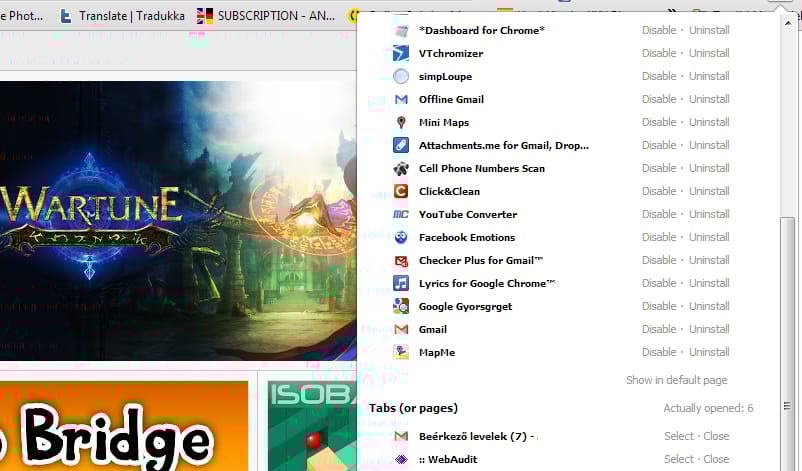The width and height of the screenshot is (802, 471).
Task: Click the Facebook Emotions extension name
Action: pos(466,237)
